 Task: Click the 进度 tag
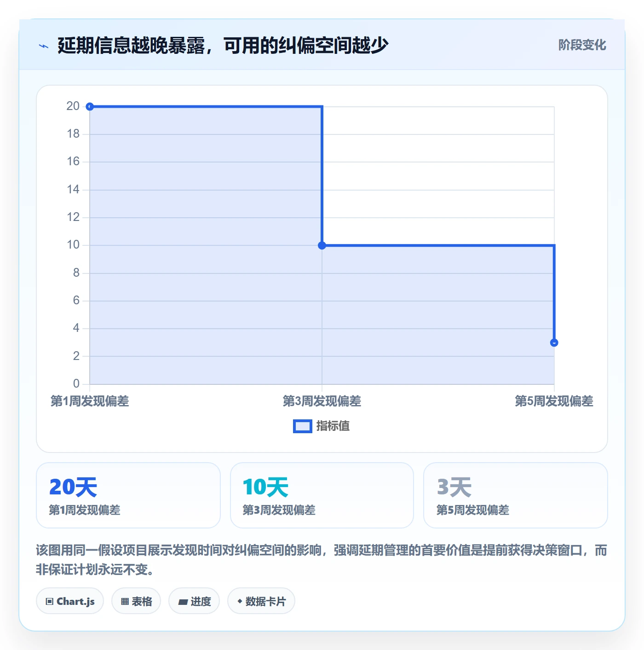click(x=194, y=601)
